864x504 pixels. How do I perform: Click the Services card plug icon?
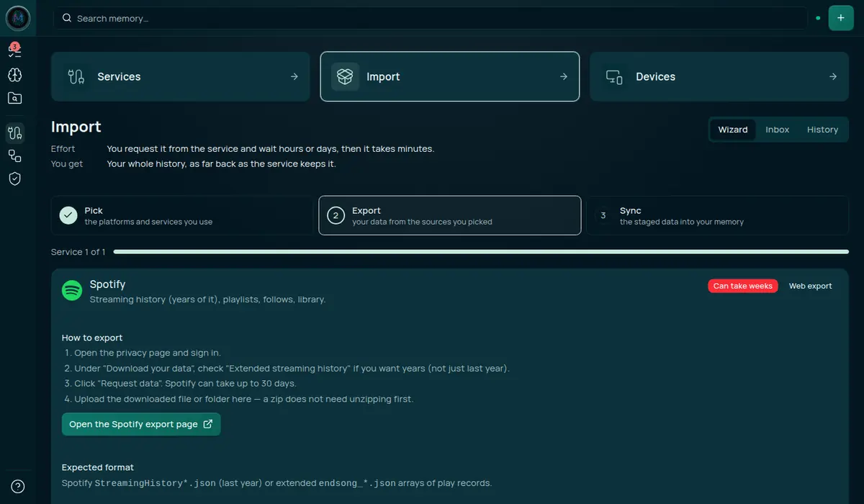[76, 76]
